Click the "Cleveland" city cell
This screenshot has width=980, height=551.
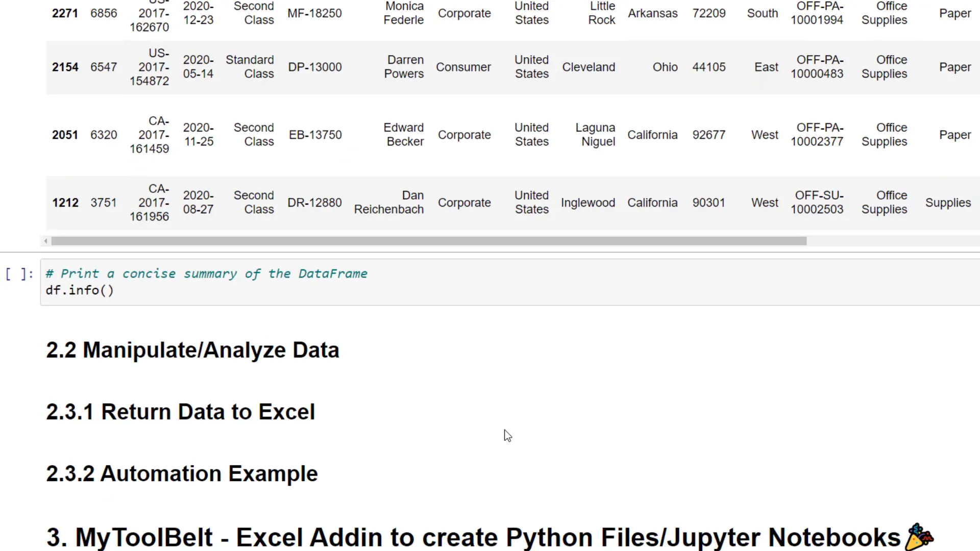pyautogui.click(x=589, y=67)
